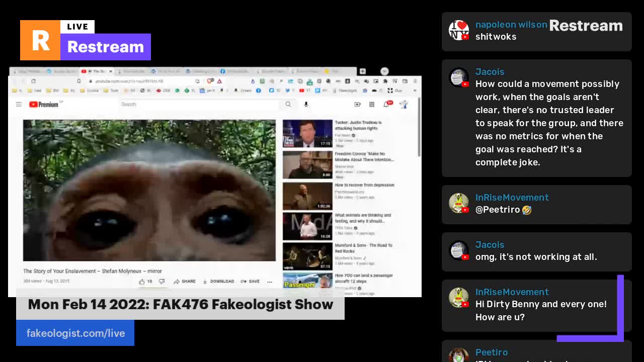Open the Tucker Justin Trudeau video thumbnail

point(307,133)
